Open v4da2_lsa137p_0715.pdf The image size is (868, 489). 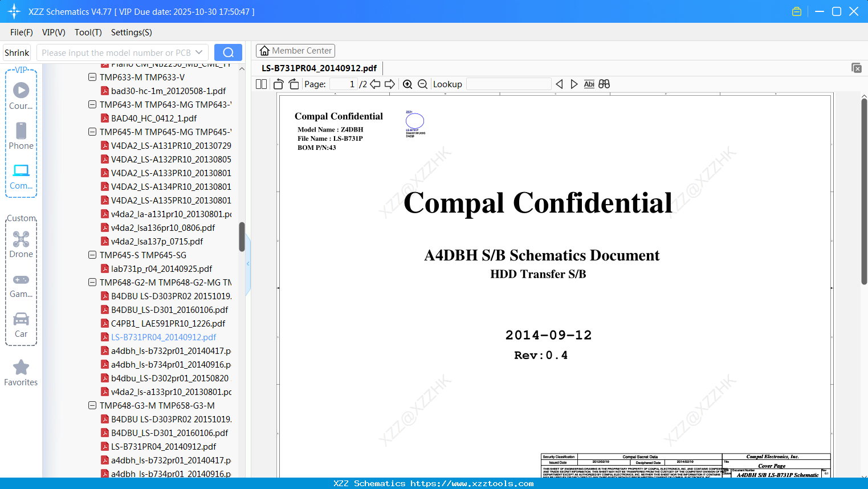pos(157,241)
